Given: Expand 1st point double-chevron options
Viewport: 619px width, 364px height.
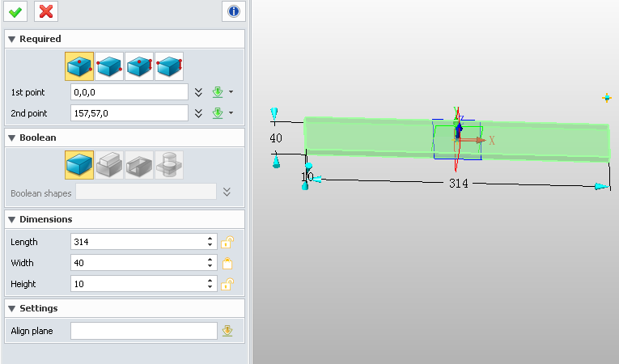Looking at the screenshot, I should click(x=198, y=92).
